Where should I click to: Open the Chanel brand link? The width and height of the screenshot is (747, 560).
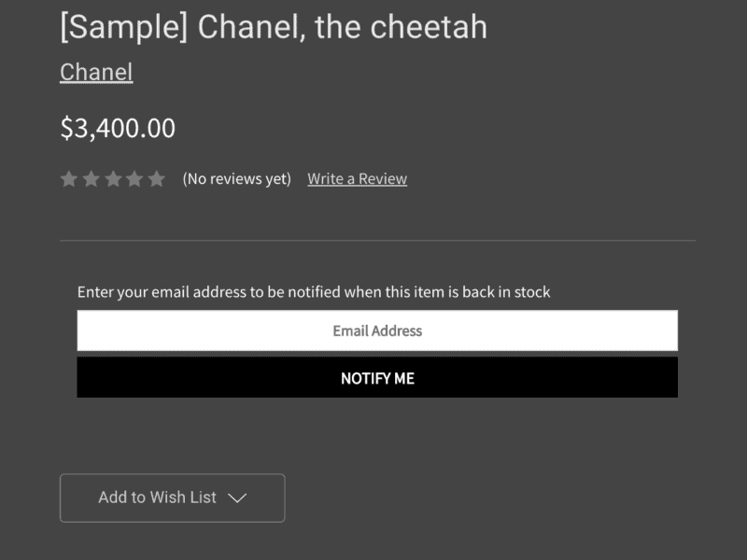(96, 70)
